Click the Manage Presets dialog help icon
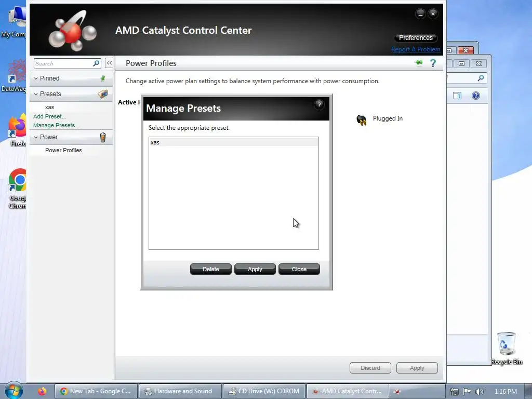Screen dimensions: 532x399 (x=319, y=104)
